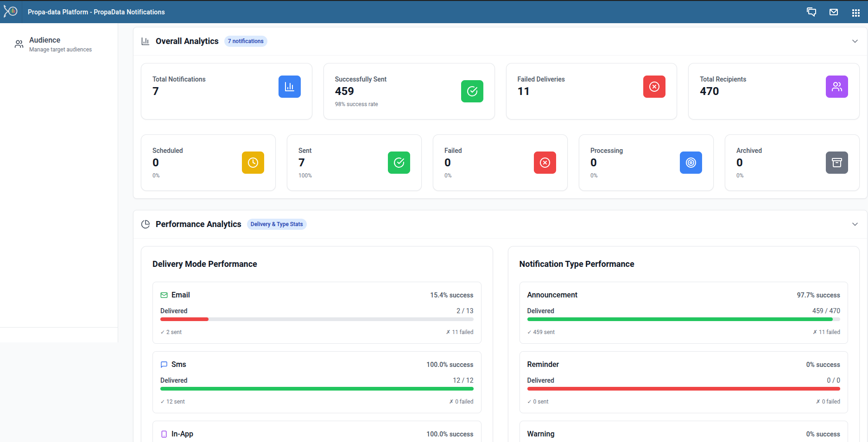Collapse the Overall Analytics section
This screenshot has height=442, width=868.
[855, 41]
